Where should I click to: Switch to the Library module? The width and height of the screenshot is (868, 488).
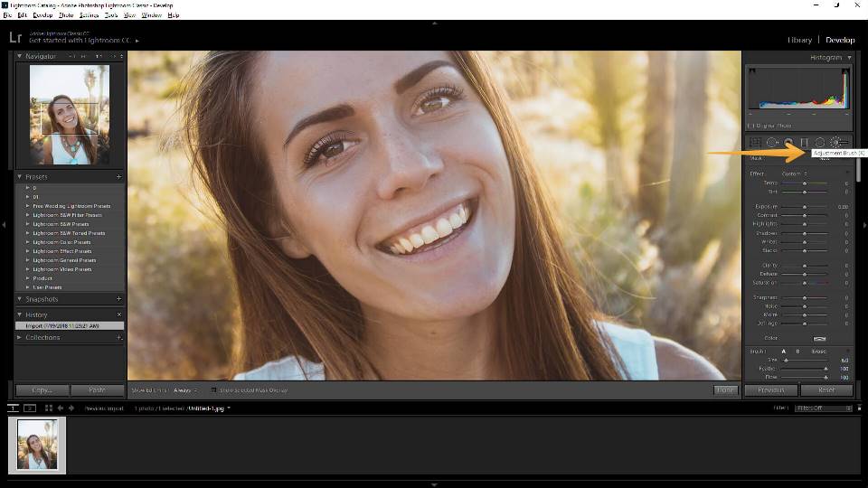tap(799, 40)
